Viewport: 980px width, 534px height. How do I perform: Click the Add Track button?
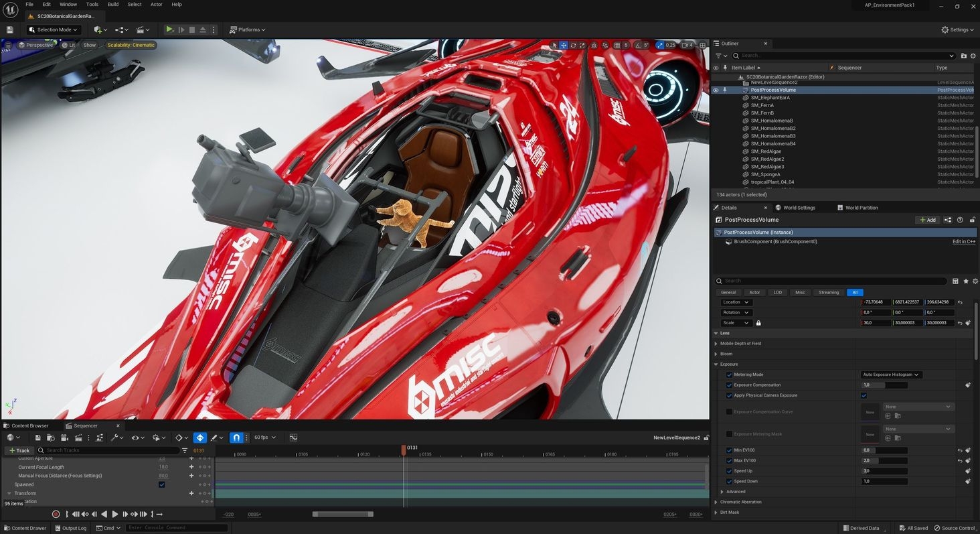tap(19, 450)
